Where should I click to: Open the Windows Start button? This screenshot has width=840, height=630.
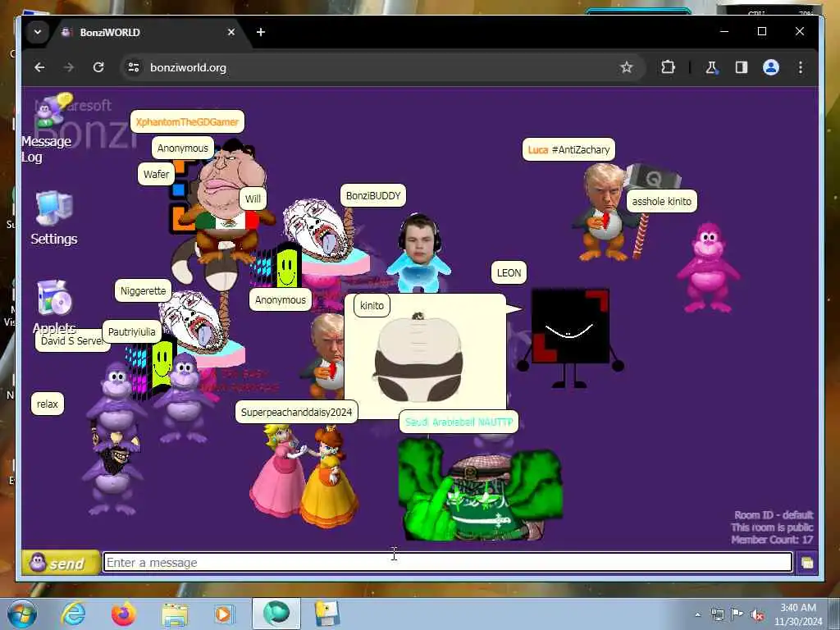coord(22,614)
